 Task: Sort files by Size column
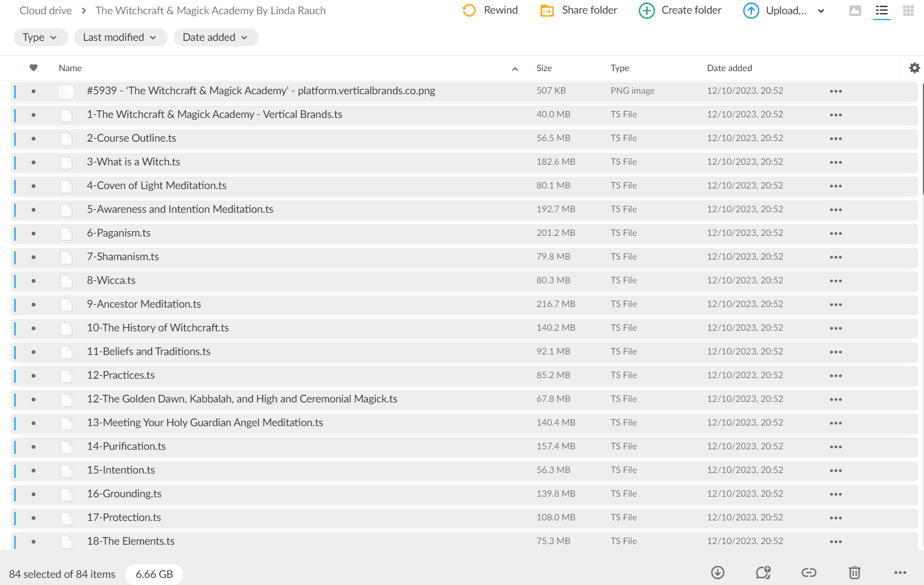[x=544, y=68]
